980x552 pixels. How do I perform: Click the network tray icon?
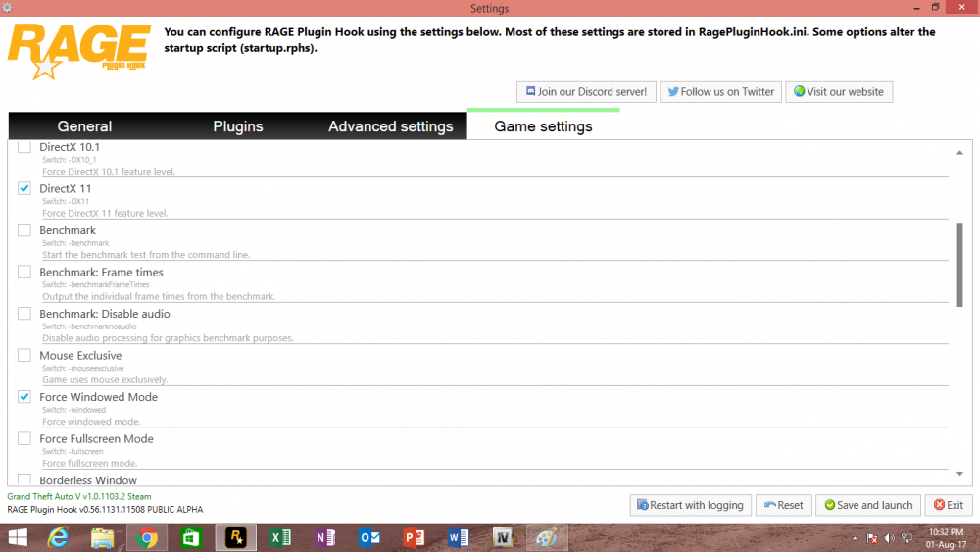tap(906, 538)
